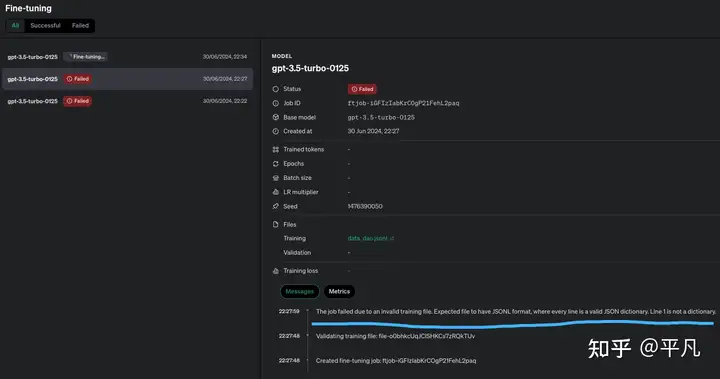Click the Base model cube icon
Screen dimensions: 720x379
tap(276, 117)
